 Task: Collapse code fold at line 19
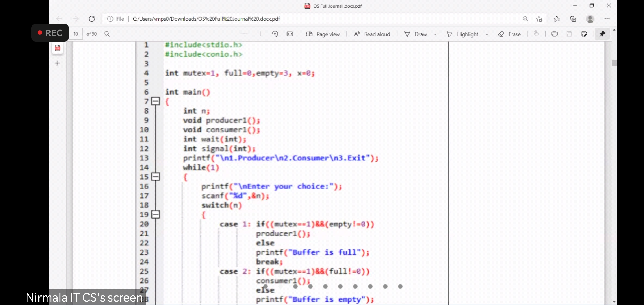pyautogui.click(x=156, y=214)
